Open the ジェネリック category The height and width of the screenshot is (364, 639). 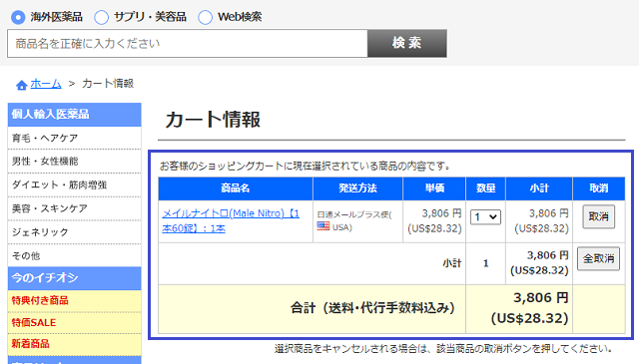pos(75,232)
